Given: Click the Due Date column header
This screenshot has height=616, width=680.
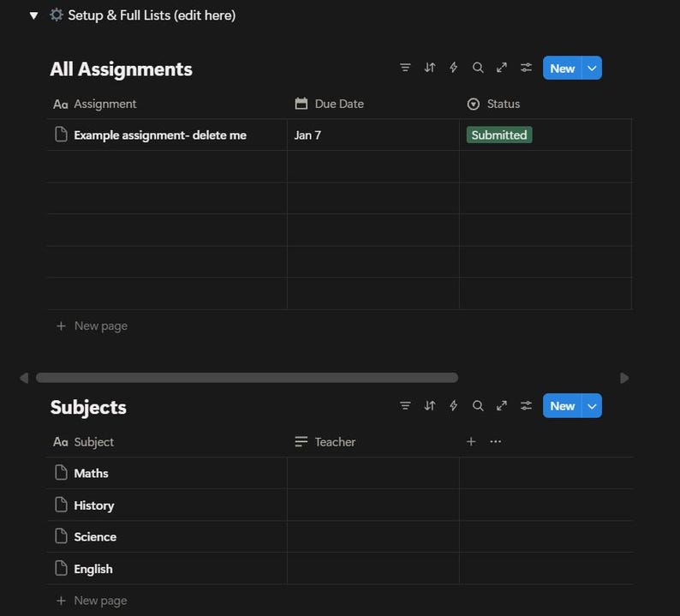Looking at the screenshot, I should pos(373,105).
